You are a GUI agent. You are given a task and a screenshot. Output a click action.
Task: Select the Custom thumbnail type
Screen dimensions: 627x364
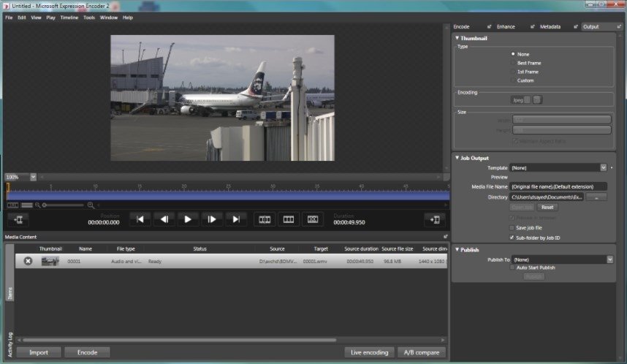tap(513, 80)
